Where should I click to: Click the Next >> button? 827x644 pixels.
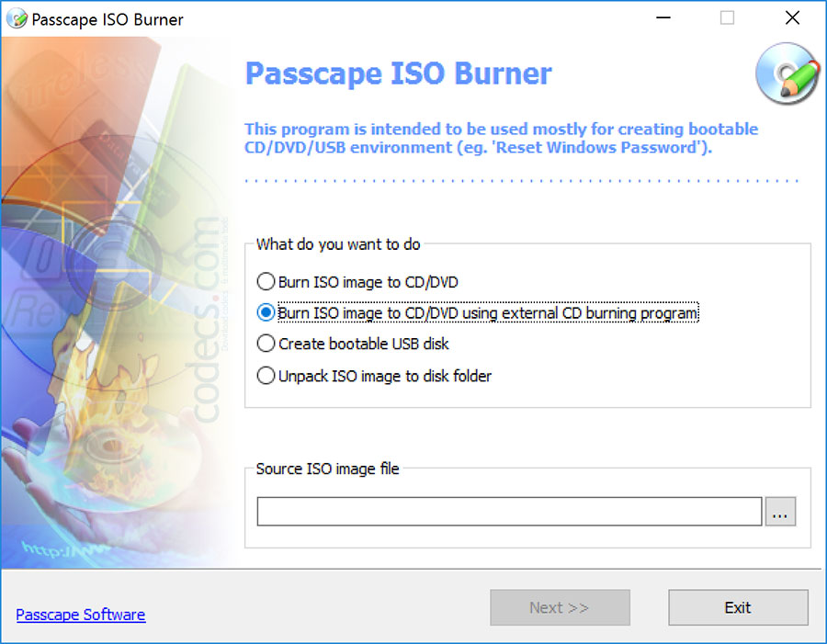tap(560, 607)
